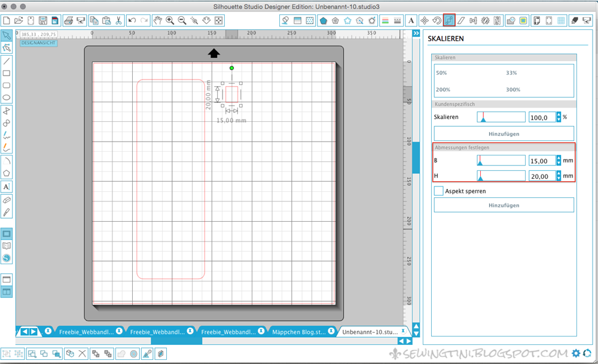Collapse the side panel with double arrow
The height and width of the screenshot is (364, 598).
416,33
